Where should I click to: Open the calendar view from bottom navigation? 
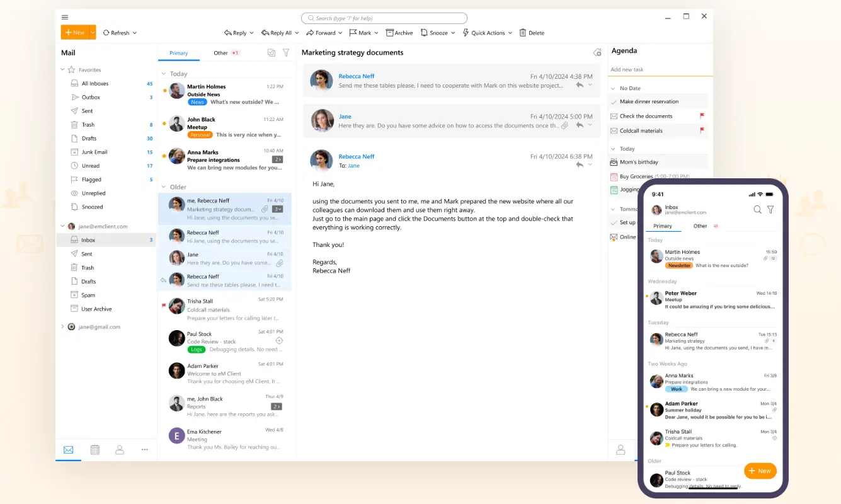94,450
